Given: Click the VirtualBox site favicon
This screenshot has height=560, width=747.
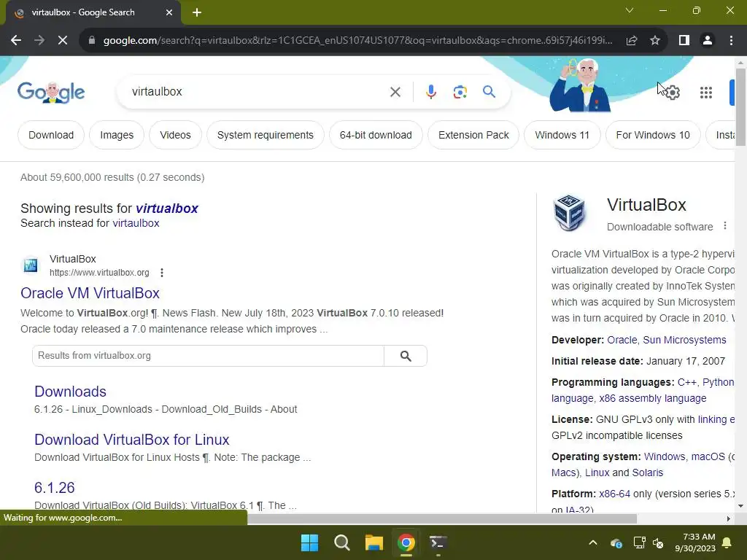Looking at the screenshot, I should click(31, 265).
